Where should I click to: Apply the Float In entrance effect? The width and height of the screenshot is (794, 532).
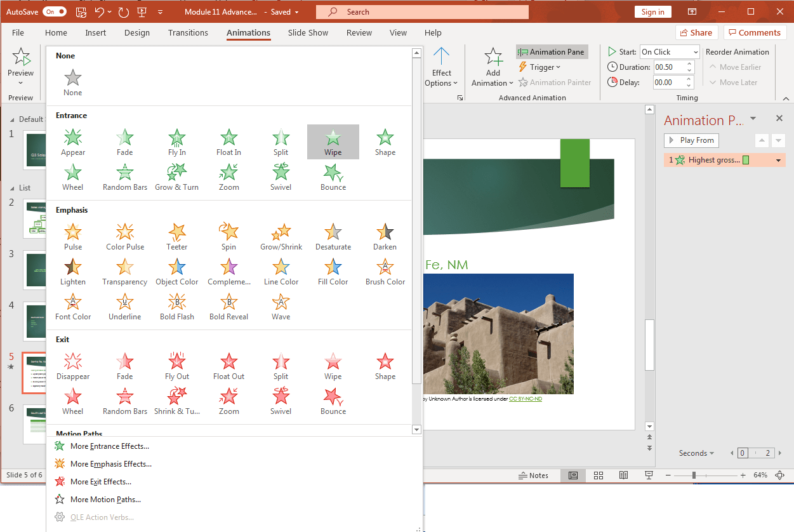click(229, 142)
